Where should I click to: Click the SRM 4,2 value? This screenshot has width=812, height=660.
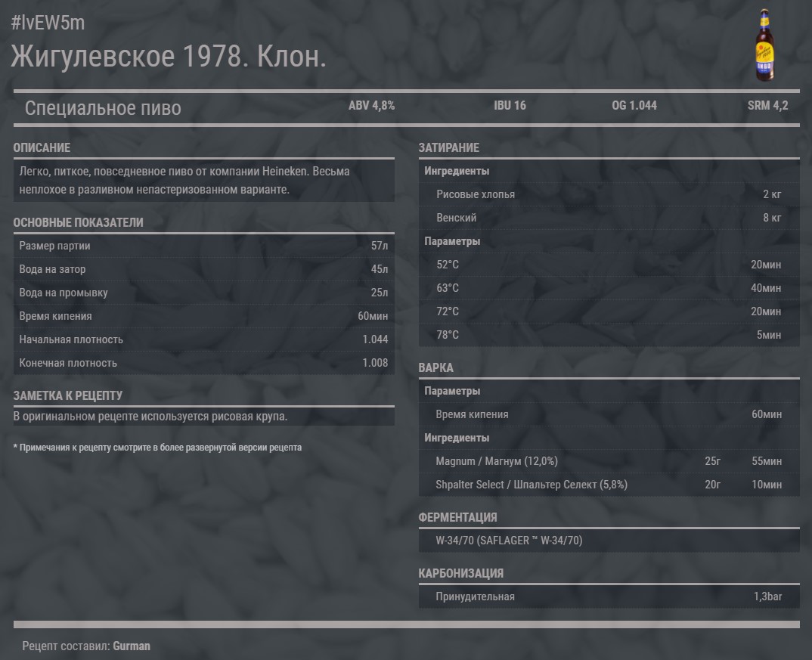767,106
